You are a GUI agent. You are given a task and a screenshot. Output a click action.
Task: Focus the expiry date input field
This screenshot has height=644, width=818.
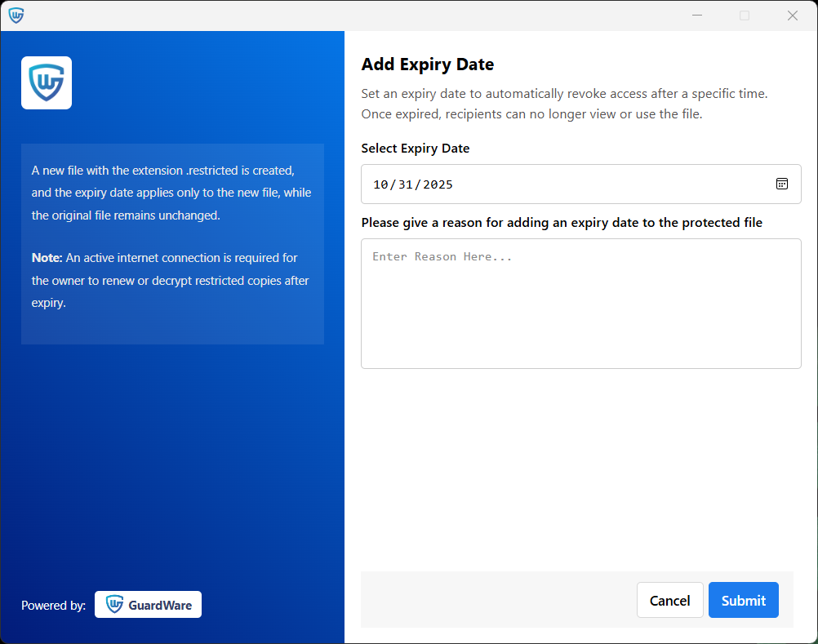tap(571, 184)
